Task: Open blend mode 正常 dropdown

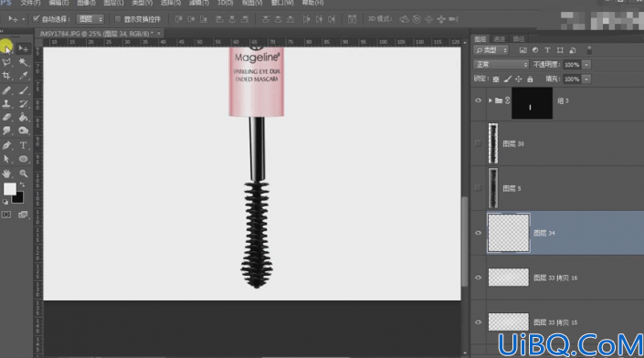Action: pyautogui.click(x=501, y=65)
